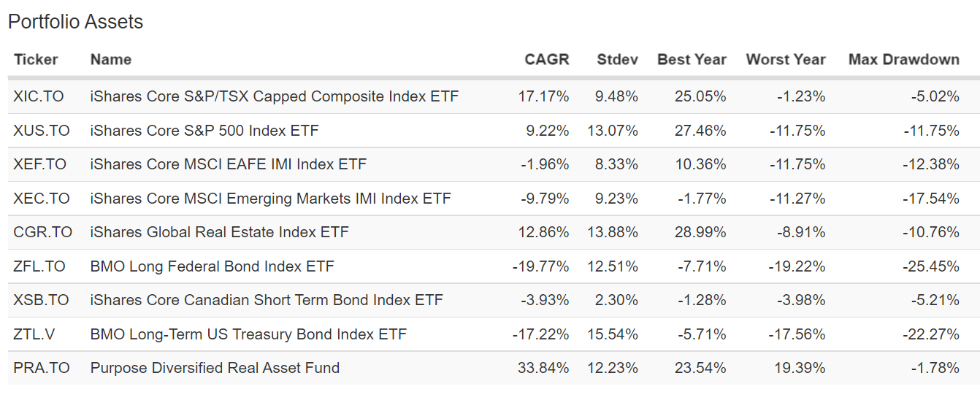980x400 pixels.
Task: Click the Worst Year column header
Action: (786, 60)
